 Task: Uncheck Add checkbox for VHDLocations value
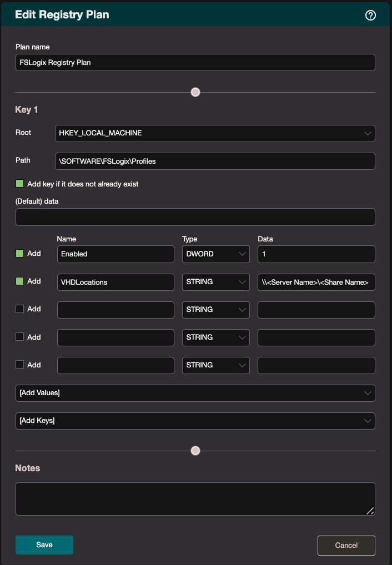coord(20,281)
